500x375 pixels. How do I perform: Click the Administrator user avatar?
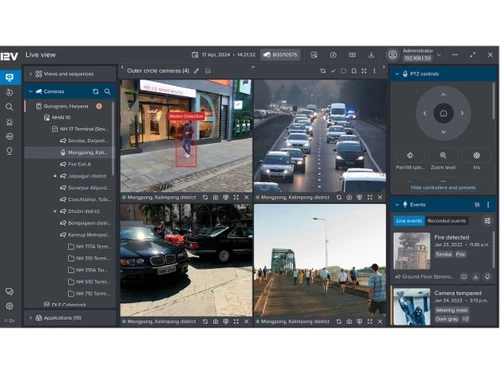pos(393,55)
